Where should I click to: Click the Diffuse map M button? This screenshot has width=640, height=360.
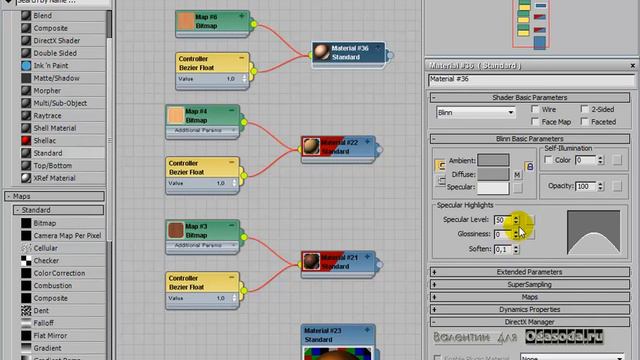click(x=517, y=175)
